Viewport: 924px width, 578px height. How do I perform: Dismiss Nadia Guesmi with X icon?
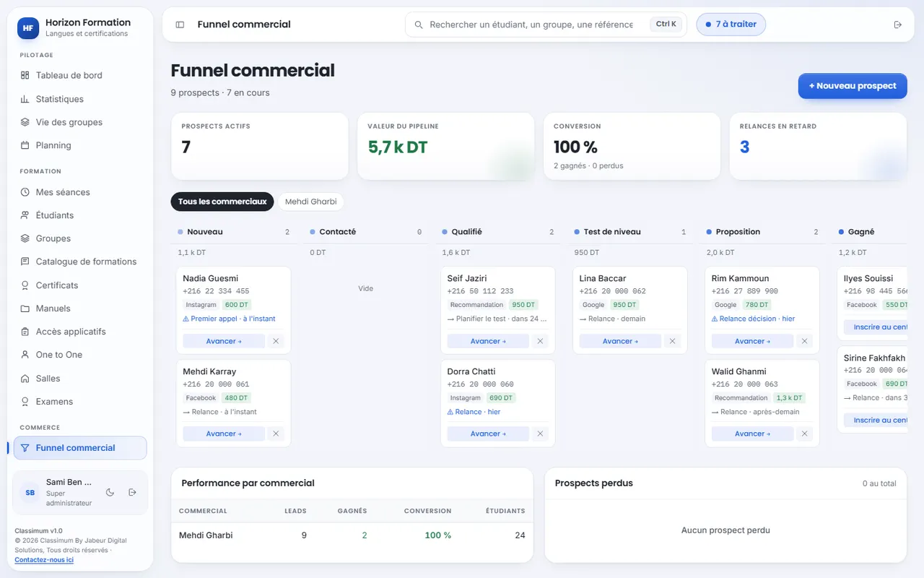[276, 341]
